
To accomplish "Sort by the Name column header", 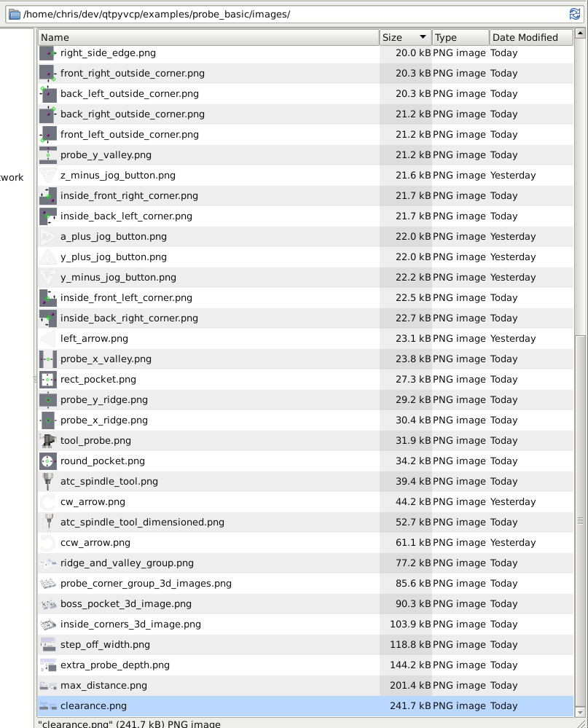I will click(x=208, y=38).
